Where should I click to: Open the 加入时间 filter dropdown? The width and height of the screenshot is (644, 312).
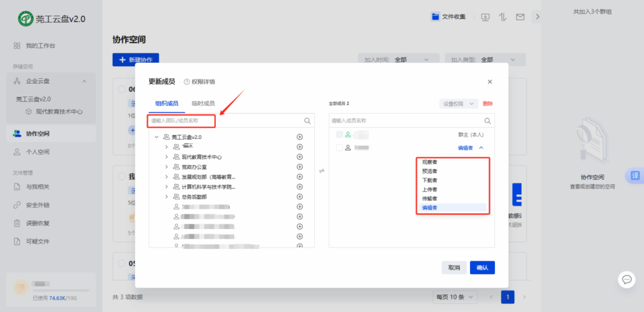(398, 60)
